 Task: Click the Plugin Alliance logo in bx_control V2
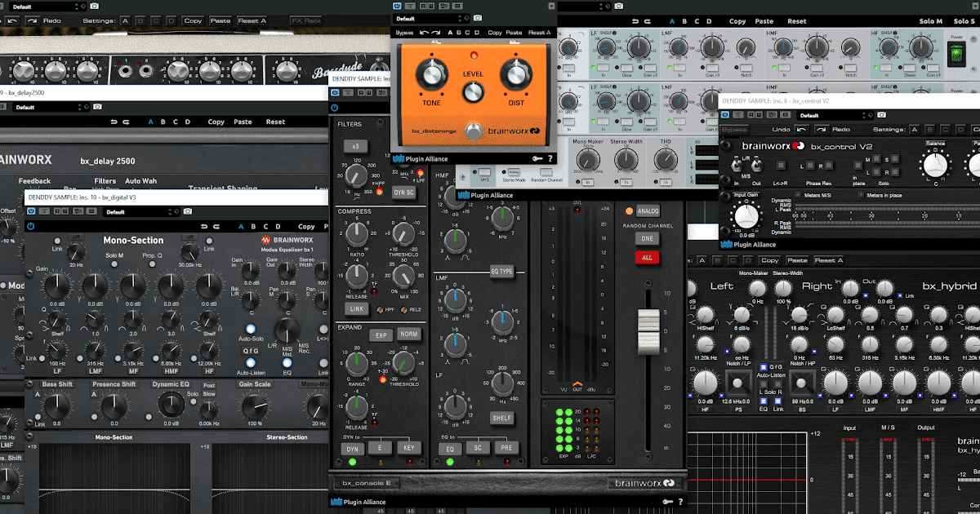749,244
